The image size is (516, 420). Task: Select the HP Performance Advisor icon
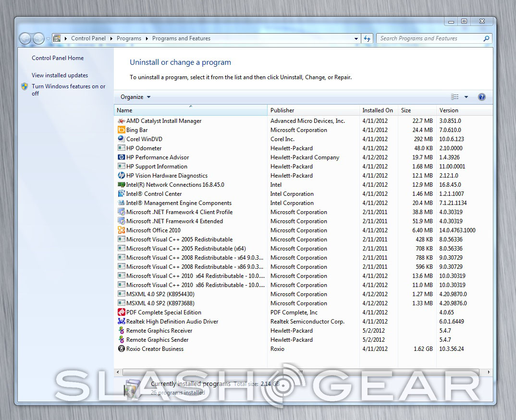122,157
